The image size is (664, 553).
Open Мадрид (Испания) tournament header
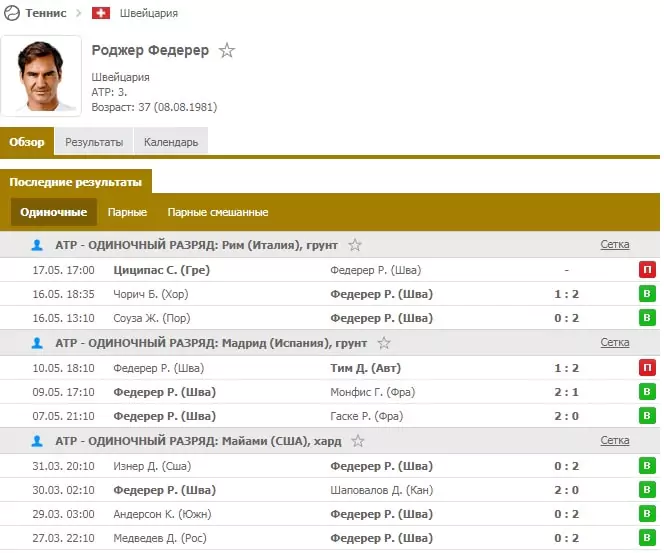[211, 343]
